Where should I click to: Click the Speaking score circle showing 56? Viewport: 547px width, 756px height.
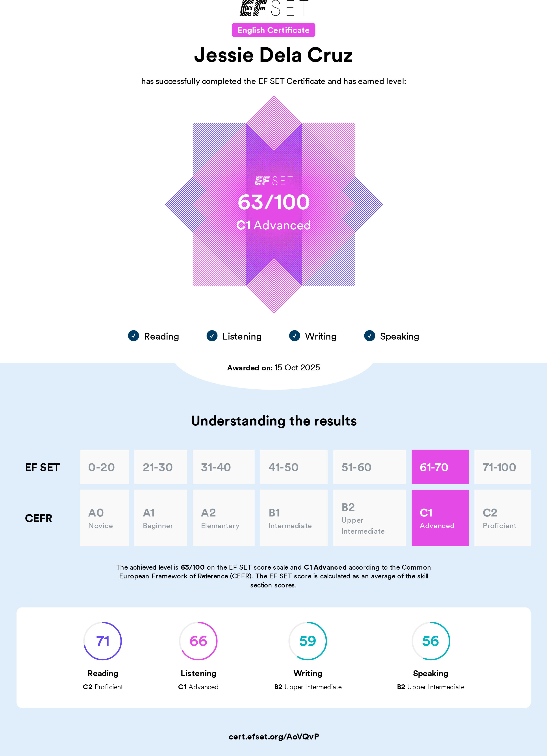tap(431, 641)
